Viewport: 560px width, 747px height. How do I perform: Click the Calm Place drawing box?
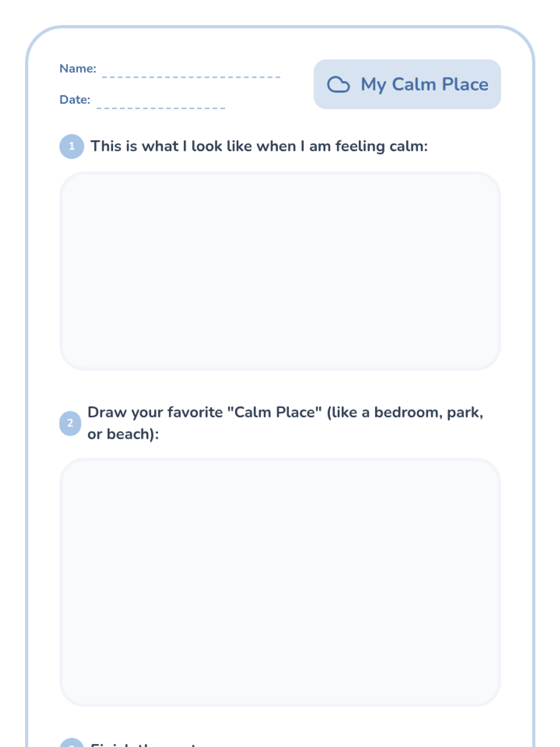click(x=280, y=582)
